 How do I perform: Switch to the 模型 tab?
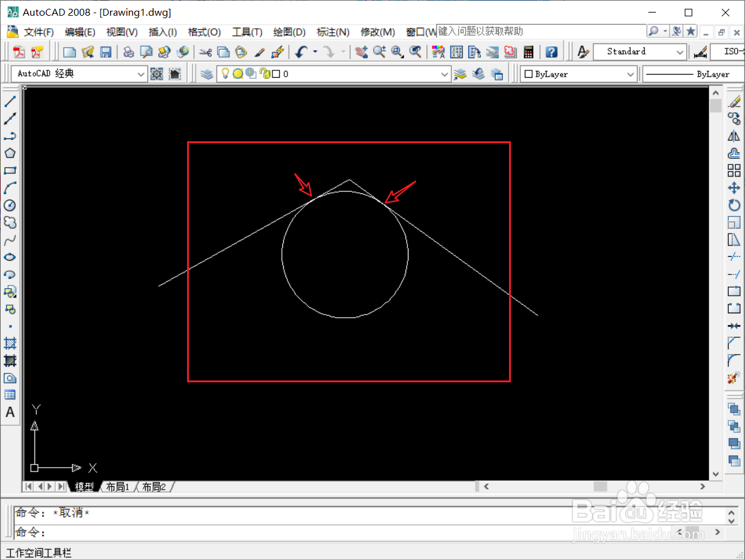pos(85,487)
